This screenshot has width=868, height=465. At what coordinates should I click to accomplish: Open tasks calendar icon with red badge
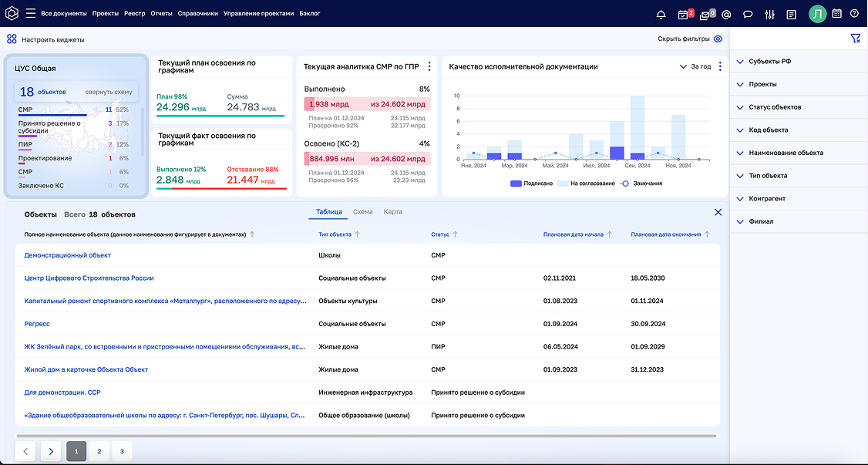point(683,14)
